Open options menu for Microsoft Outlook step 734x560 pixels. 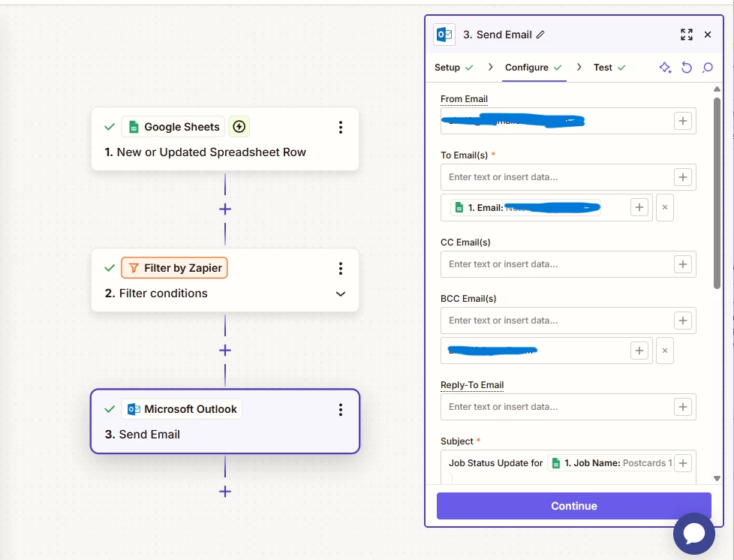[340, 410]
